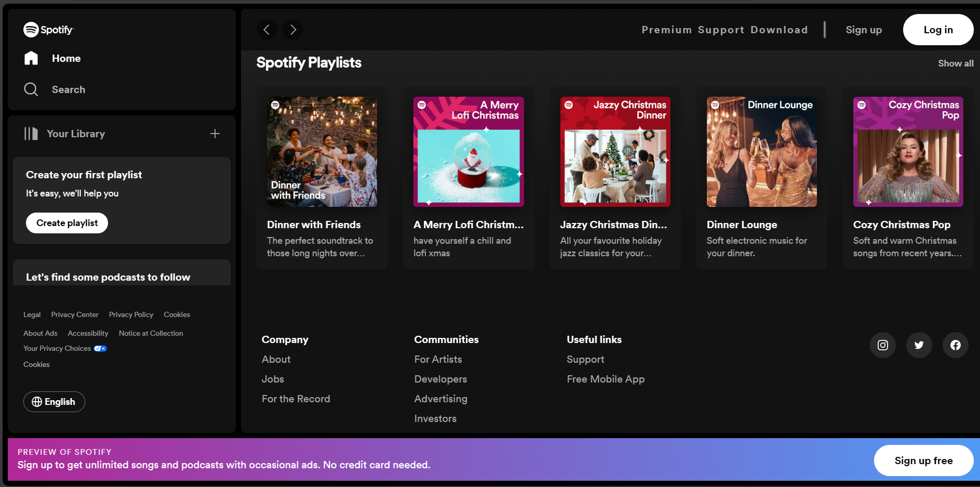Open Spotify's Twitter page icon

pyautogui.click(x=919, y=345)
